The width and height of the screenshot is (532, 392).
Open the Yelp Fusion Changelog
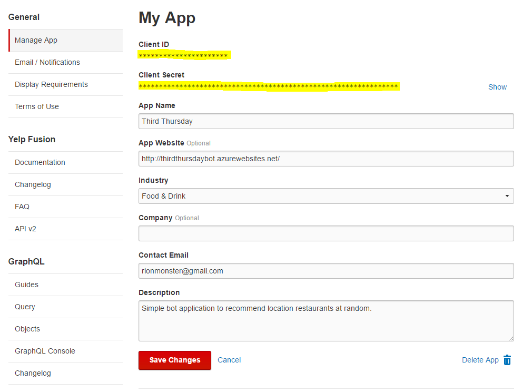pos(65,184)
